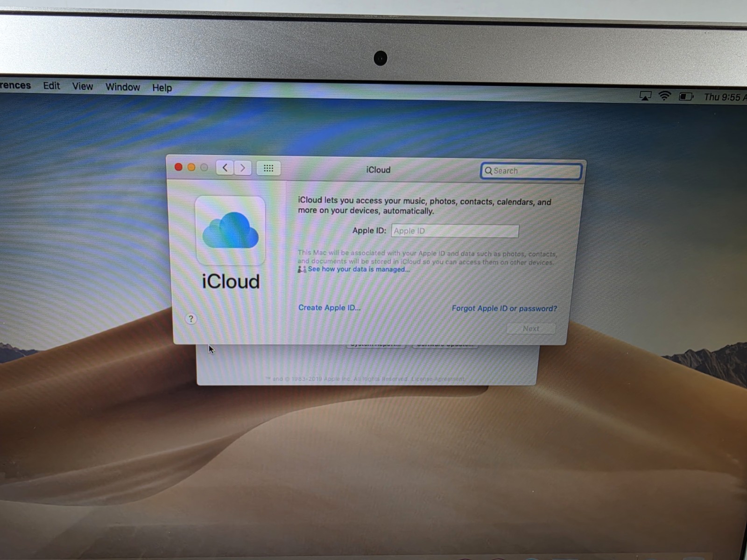
Task: Open help with the question mark button
Action: [191, 319]
